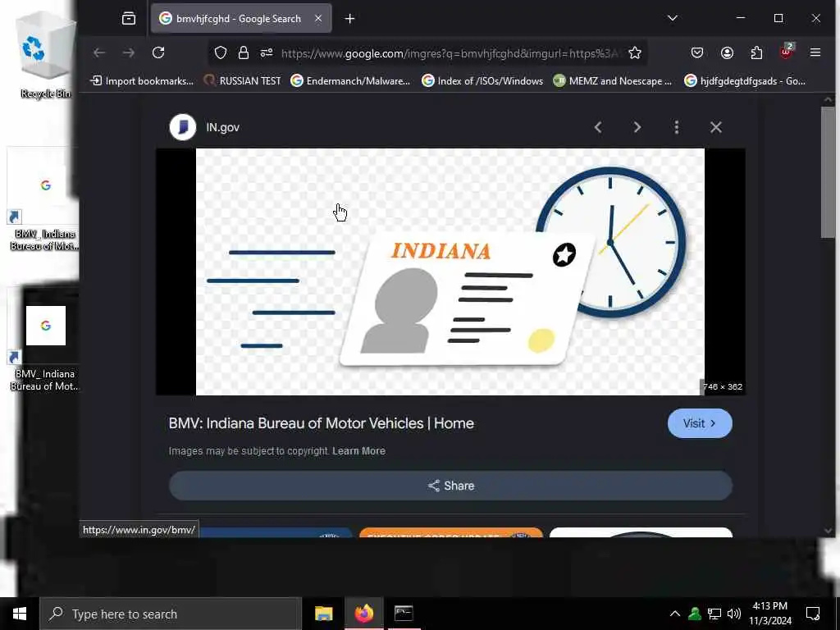The image size is (840, 630).
Task: Click the Visit button
Action: click(700, 423)
